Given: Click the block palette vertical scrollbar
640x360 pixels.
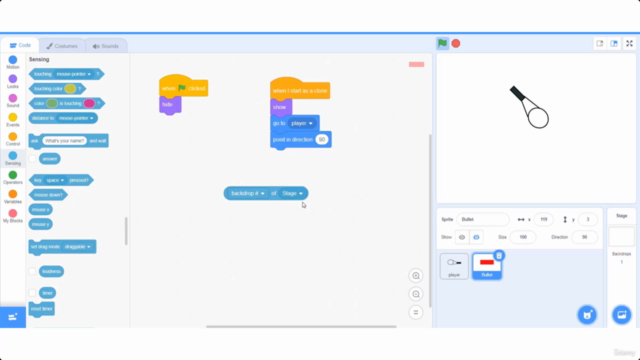Looking at the screenshot, I should 126,231.
